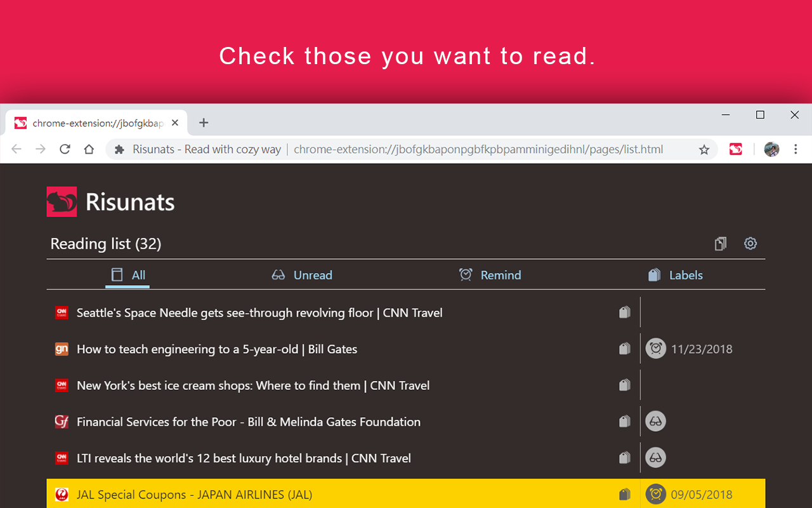812x508 pixels.
Task: Open Seattle's Space Needle article link
Action: pos(259,312)
